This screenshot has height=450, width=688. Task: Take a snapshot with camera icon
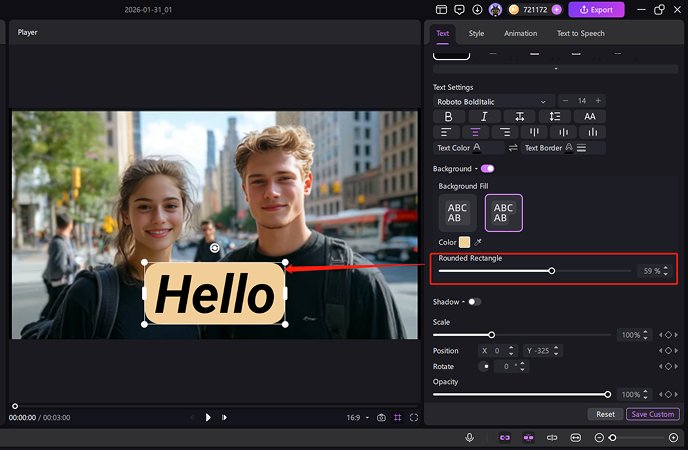(x=381, y=418)
